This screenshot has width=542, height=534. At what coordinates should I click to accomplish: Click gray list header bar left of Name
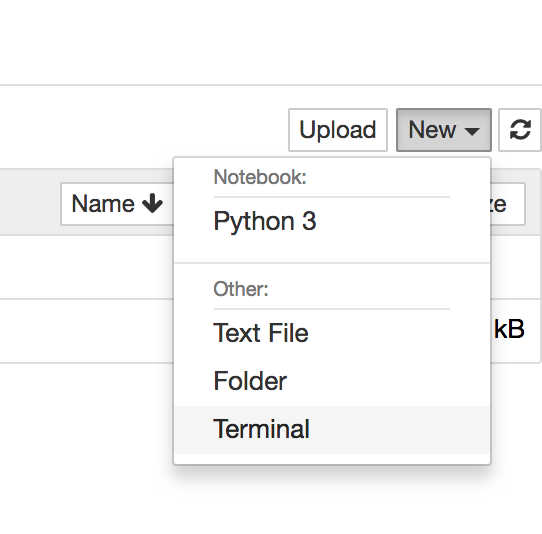point(30,202)
